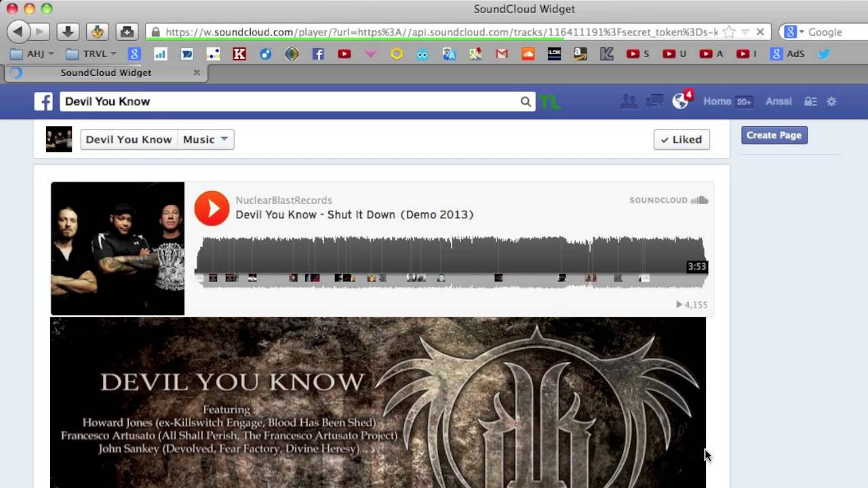Bookmark page with the star icon
The image size is (868, 488).
tap(729, 32)
